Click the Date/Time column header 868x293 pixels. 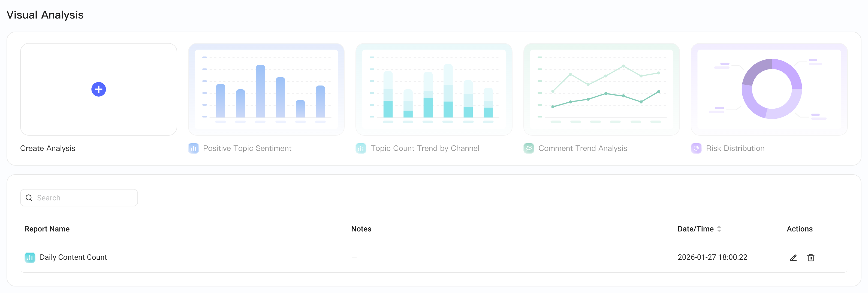point(695,229)
